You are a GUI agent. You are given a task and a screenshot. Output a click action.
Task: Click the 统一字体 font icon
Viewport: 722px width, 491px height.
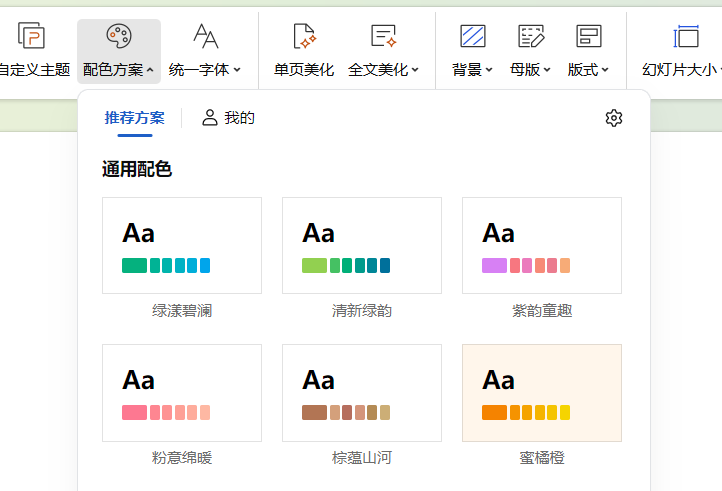[205, 37]
